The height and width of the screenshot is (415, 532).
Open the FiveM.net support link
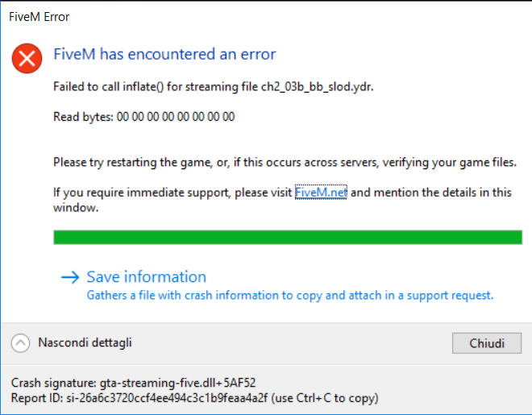pos(321,193)
